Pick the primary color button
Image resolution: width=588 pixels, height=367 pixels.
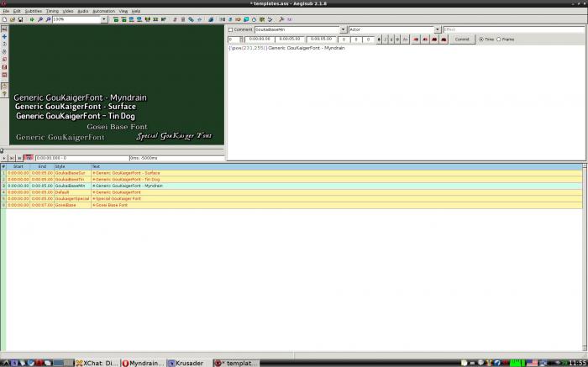(x=416, y=39)
